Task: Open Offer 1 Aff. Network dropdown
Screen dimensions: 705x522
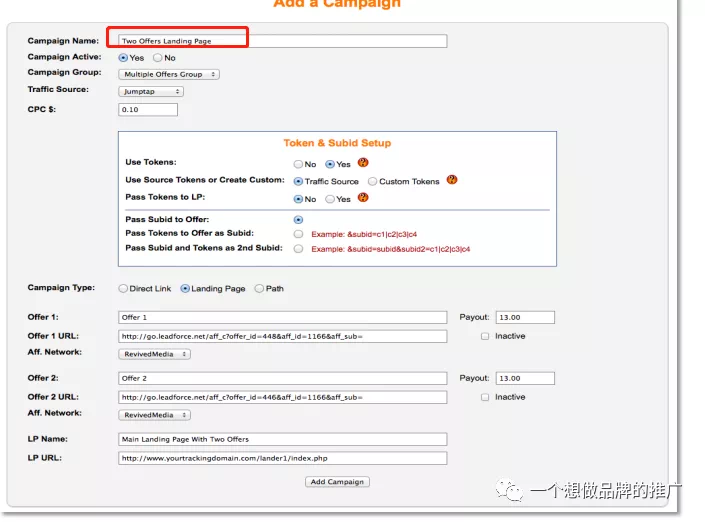Action: pyautogui.click(x=155, y=354)
